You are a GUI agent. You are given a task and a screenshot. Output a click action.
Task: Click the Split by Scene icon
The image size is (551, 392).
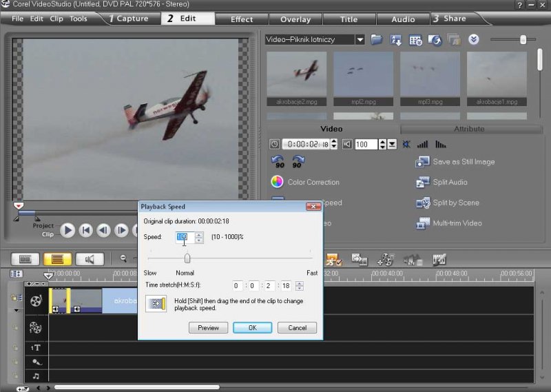[x=422, y=203]
